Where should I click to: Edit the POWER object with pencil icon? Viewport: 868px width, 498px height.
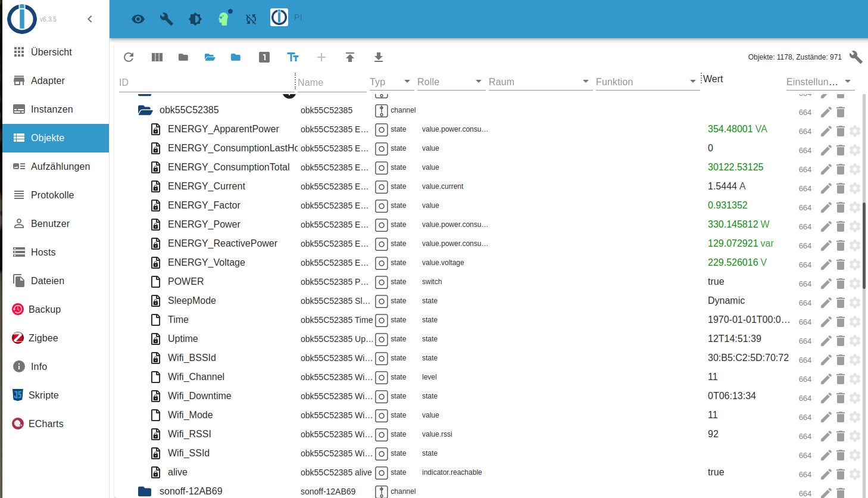pyautogui.click(x=826, y=283)
